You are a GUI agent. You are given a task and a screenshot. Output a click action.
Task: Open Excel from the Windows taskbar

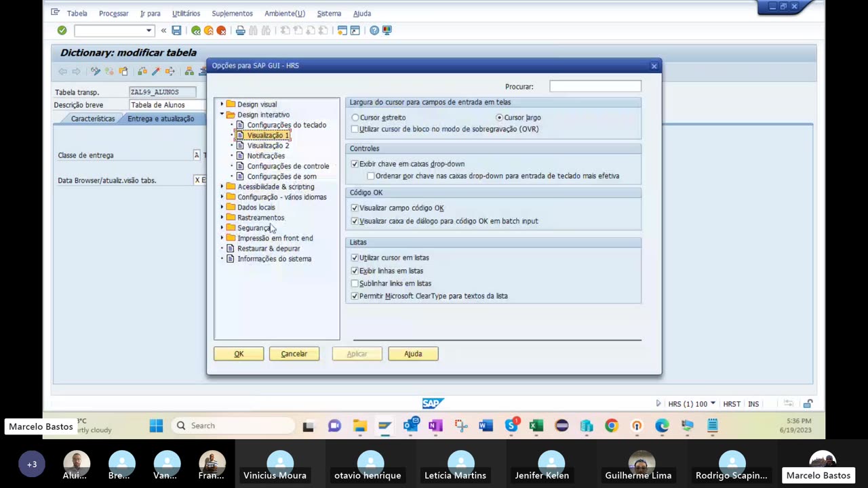tap(536, 426)
